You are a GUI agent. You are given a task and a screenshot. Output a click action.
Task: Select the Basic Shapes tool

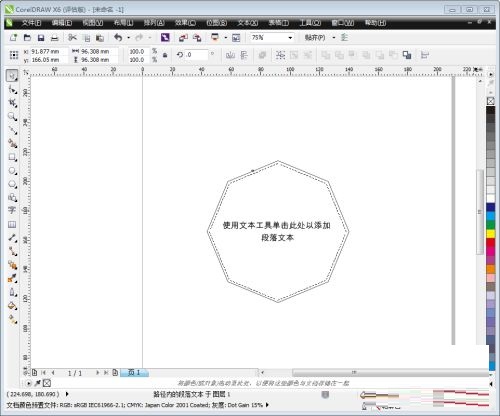pos(12,197)
